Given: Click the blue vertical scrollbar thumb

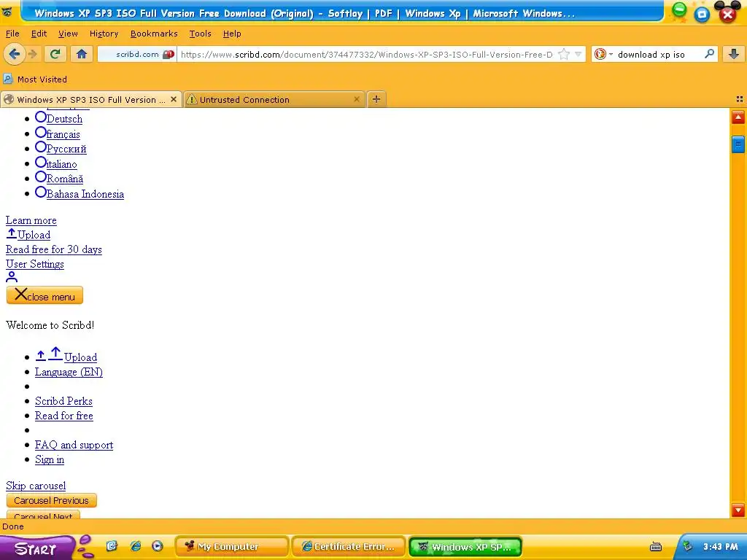Looking at the screenshot, I should click(738, 144).
